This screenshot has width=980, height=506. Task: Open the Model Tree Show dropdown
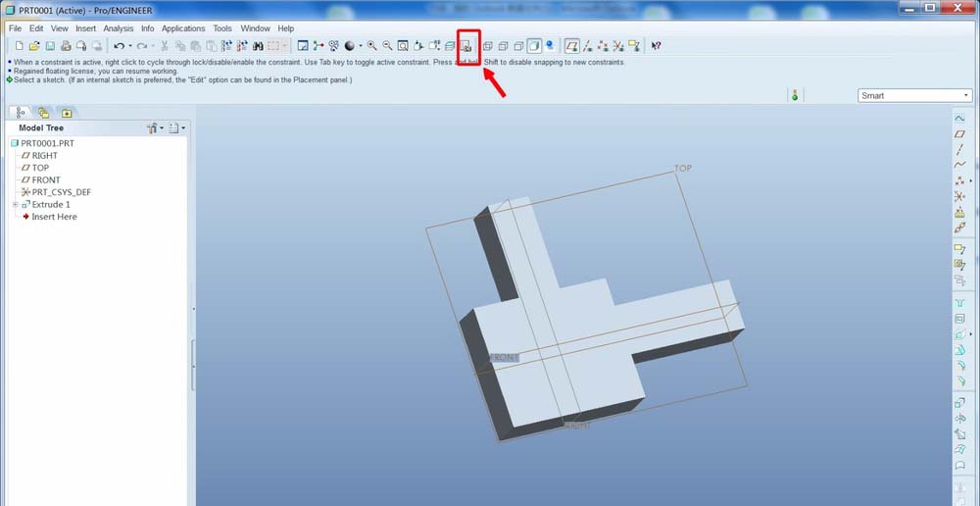pyautogui.click(x=155, y=128)
